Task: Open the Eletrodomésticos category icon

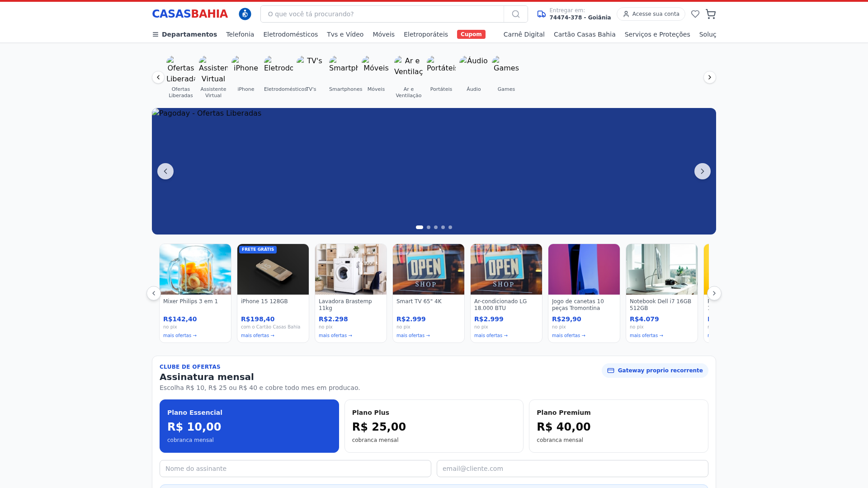Action: coord(278,70)
